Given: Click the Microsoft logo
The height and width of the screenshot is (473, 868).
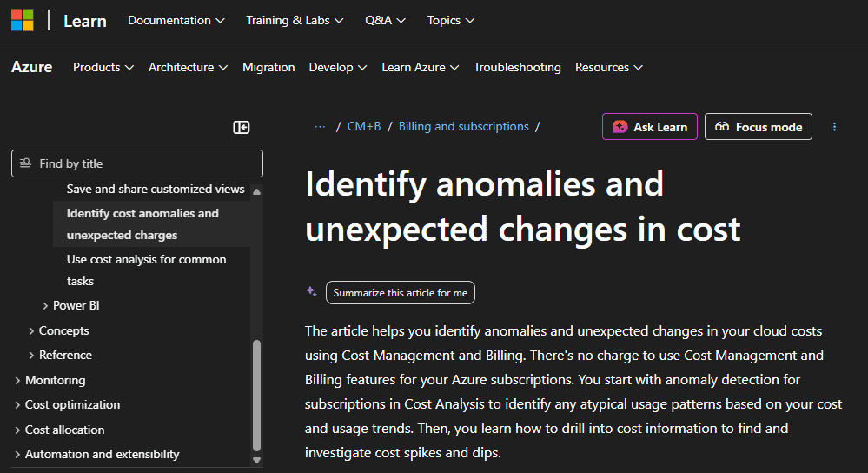Looking at the screenshot, I should (22, 21).
